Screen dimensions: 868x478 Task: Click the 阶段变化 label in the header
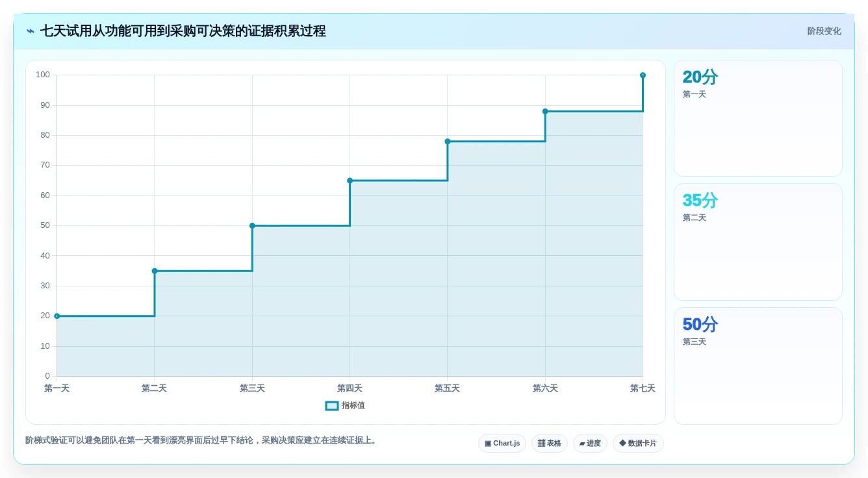(x=824, y=31)
